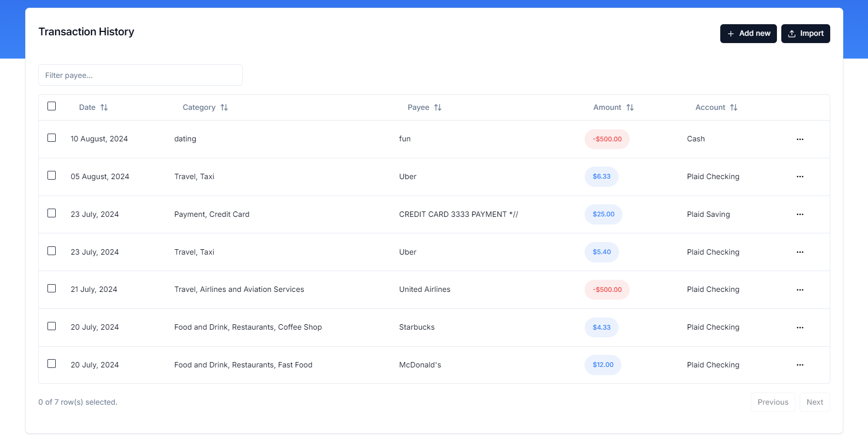Click Travel, Airlines and Aviation Services category
The width and height of the screenshot is (868, 441).
click(239, 289)
